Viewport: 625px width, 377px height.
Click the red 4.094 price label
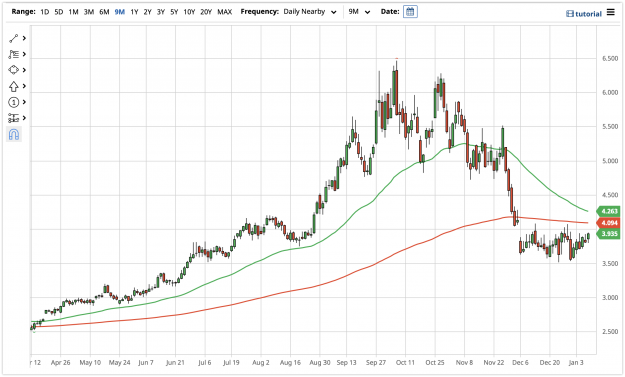[x=609, y=223]
